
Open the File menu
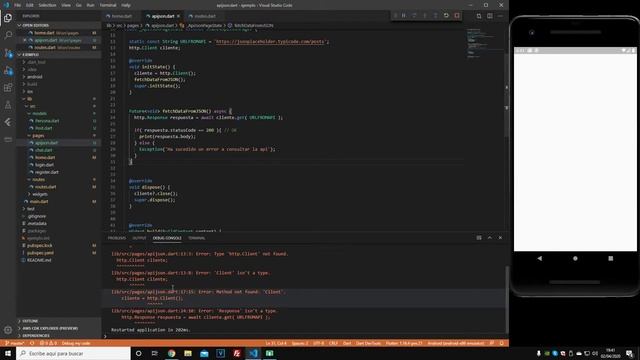pyautogui.click(x=17, y=5)
